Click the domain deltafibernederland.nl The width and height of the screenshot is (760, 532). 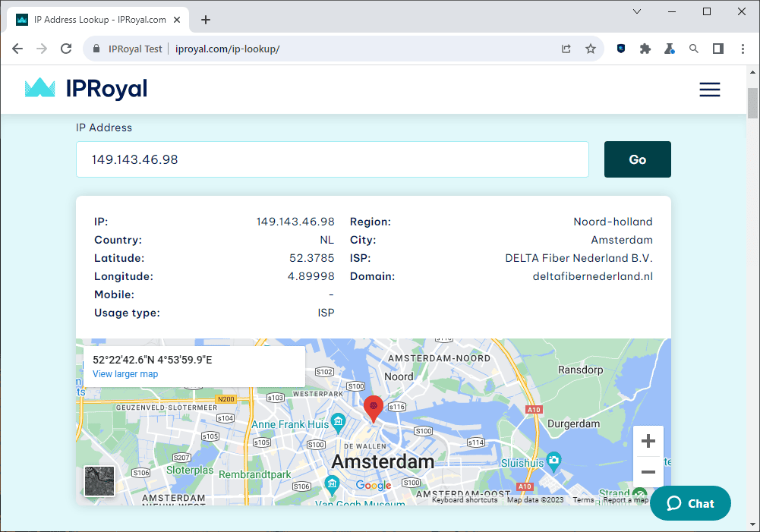click(592, 276)
